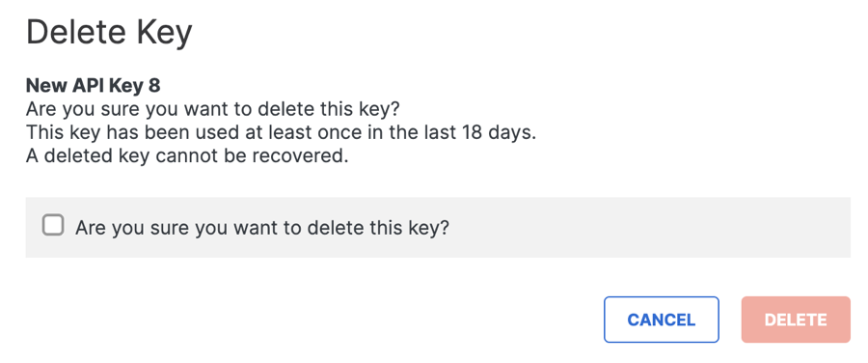Click the red DELETE button
Viewport: 868px width, 363px height.
(796, 320)
